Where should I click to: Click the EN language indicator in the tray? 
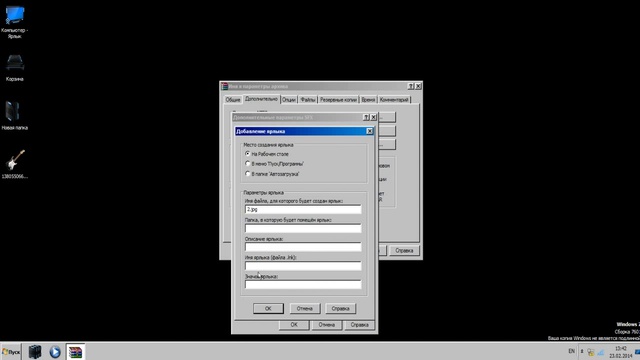571,351
